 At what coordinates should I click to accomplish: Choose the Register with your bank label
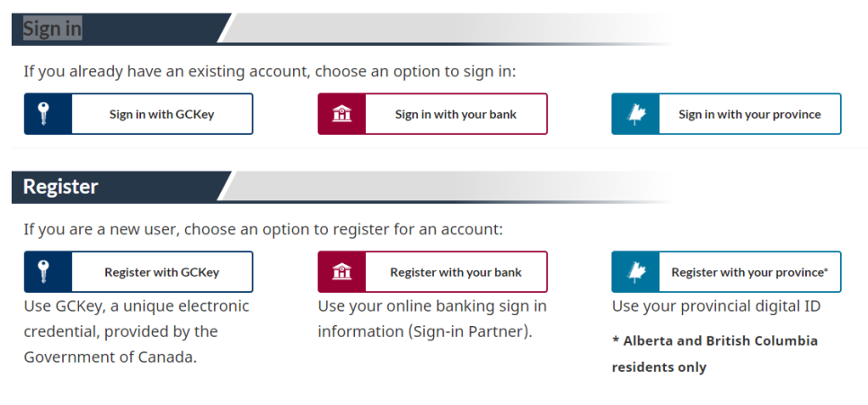click(456, 272)
